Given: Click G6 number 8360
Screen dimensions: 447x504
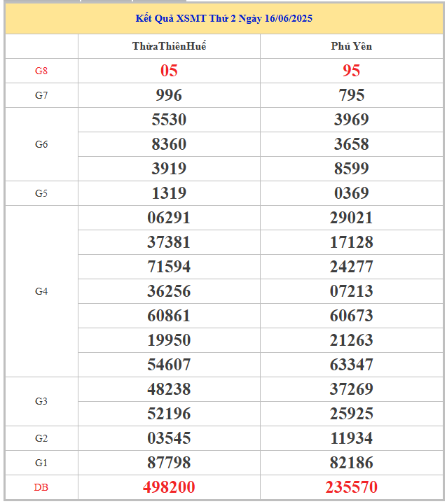Looking at the screenshot, I should [x=169, y=144].
